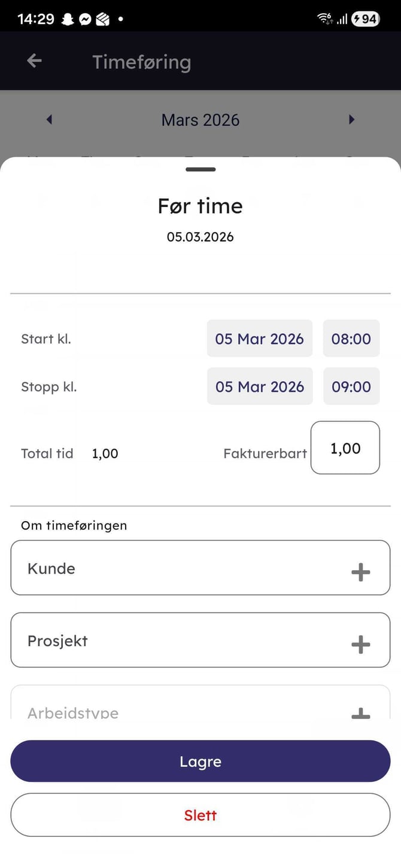Screen dimensions: 401x868
Task: Tap the bottom sheet drag handle
Action: tap(200, 169)
